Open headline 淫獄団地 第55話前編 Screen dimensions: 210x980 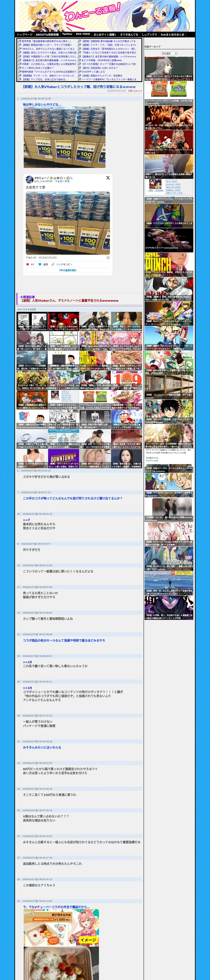click(109, 41)
